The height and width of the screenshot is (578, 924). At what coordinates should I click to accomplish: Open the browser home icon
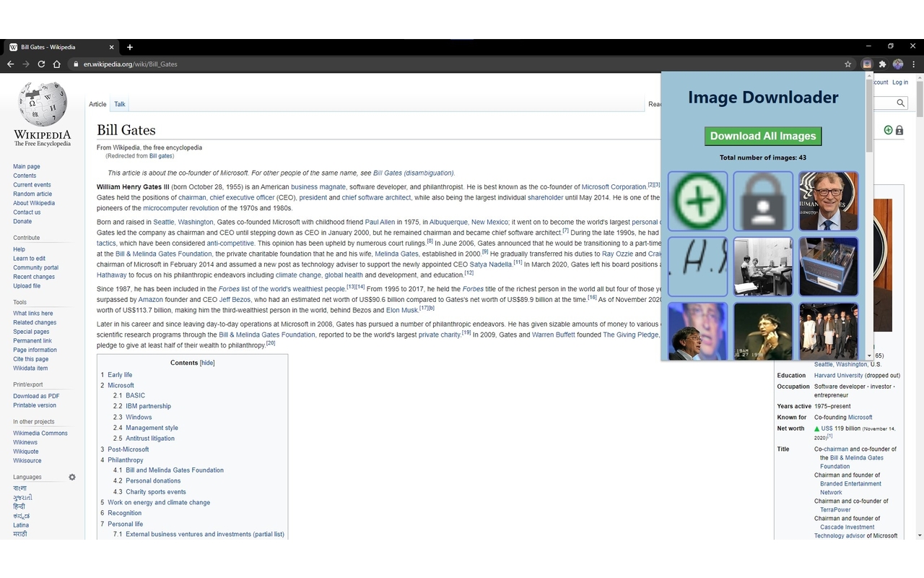point(57,64)
